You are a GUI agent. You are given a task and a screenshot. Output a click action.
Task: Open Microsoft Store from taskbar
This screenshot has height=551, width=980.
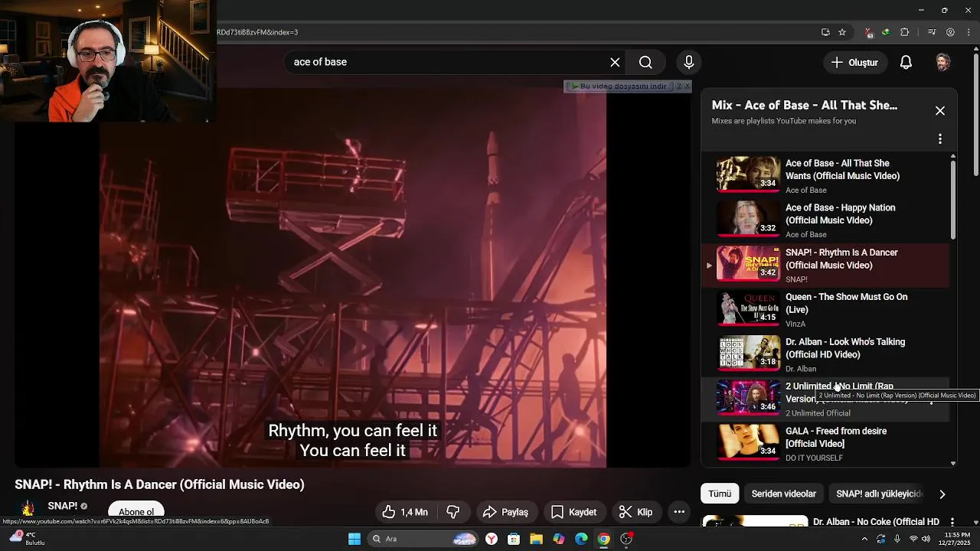pos(514,539)
